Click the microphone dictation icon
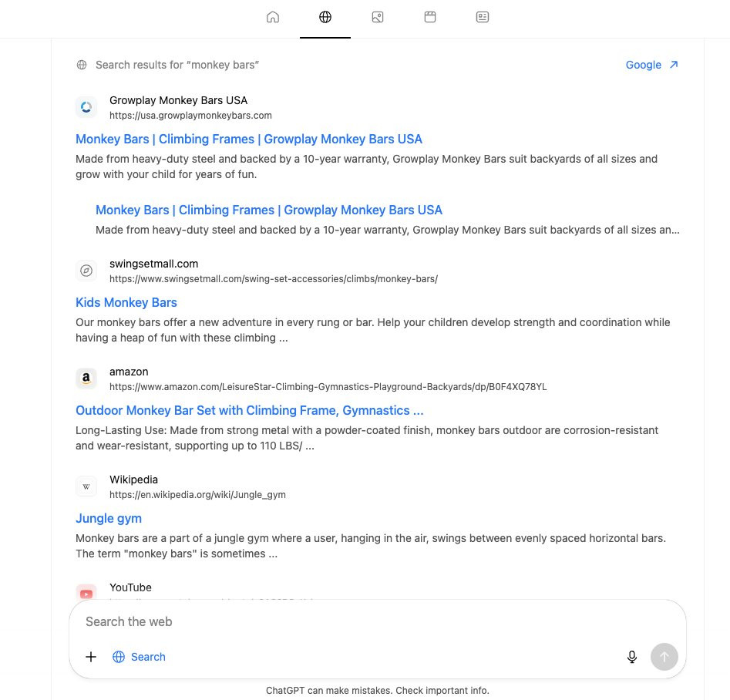This screenshot has height=700, width=730. coord(632,657)
